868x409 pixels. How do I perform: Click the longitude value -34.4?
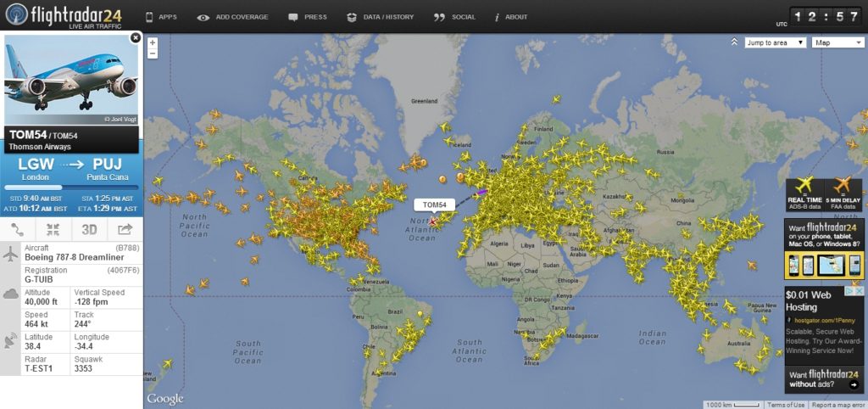(x=84, y=346)
